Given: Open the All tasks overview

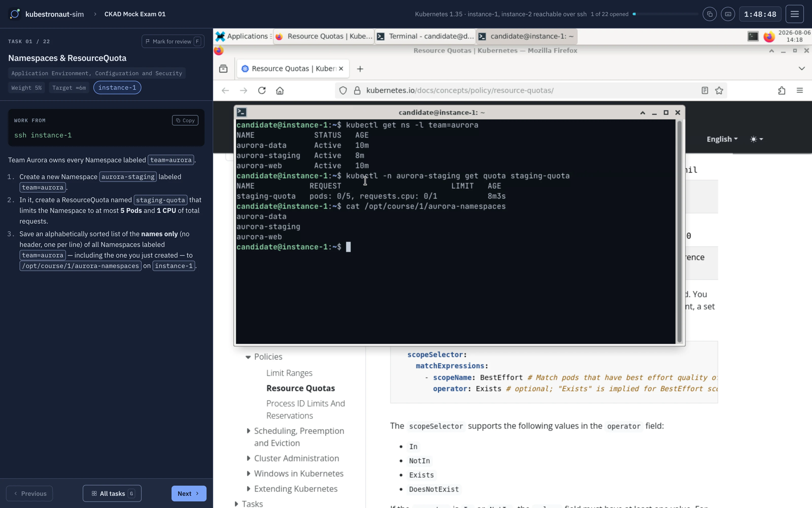Looking at the screenshot, I should click(112, 493).
